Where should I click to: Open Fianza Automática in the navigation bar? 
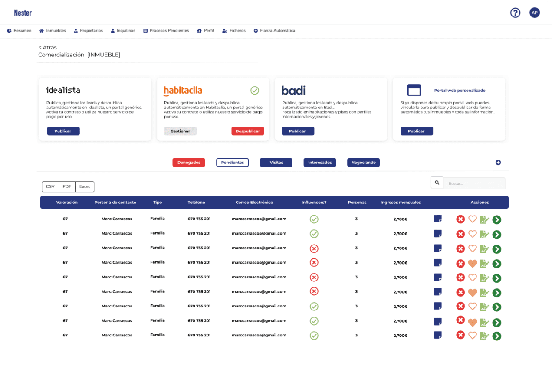[x=274, y=31]
